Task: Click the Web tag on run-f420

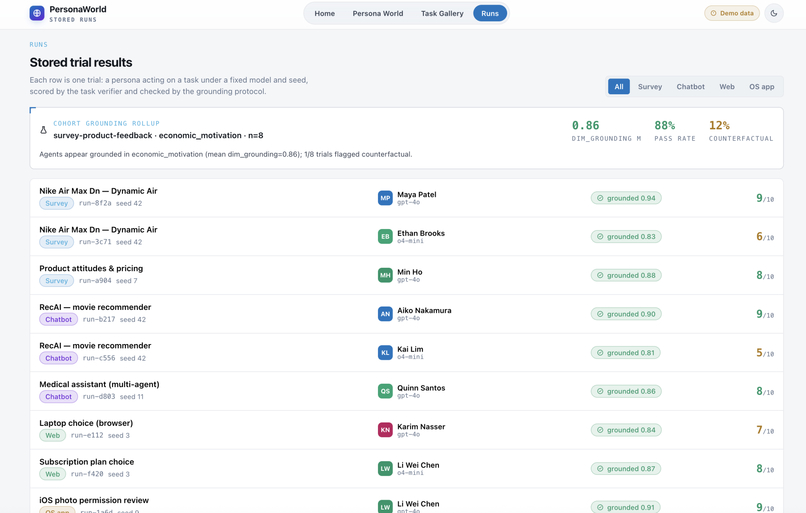Action: (52, 474)
